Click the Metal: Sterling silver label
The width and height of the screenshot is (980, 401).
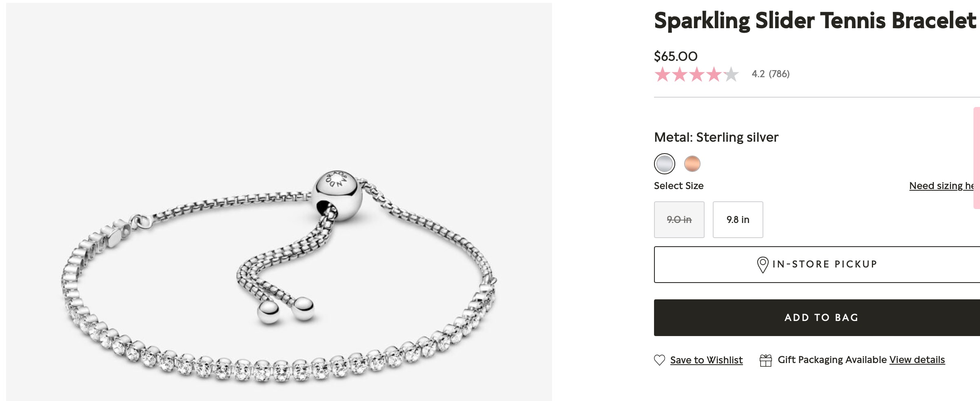[716, 137]
